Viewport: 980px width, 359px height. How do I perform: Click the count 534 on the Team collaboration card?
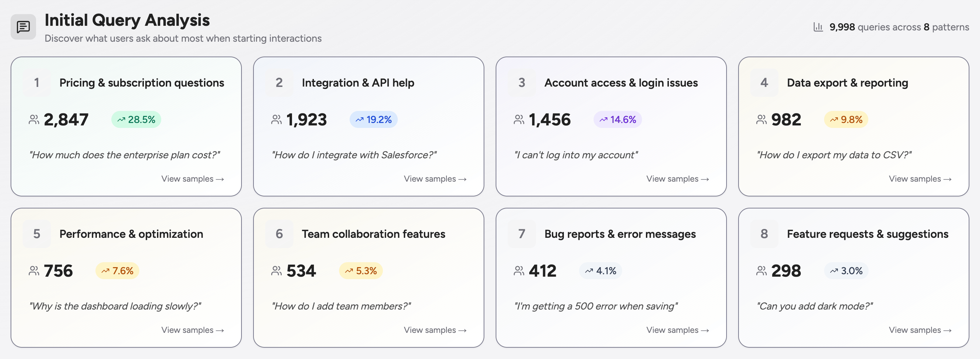pyautogui.click(x=301, y=271)
